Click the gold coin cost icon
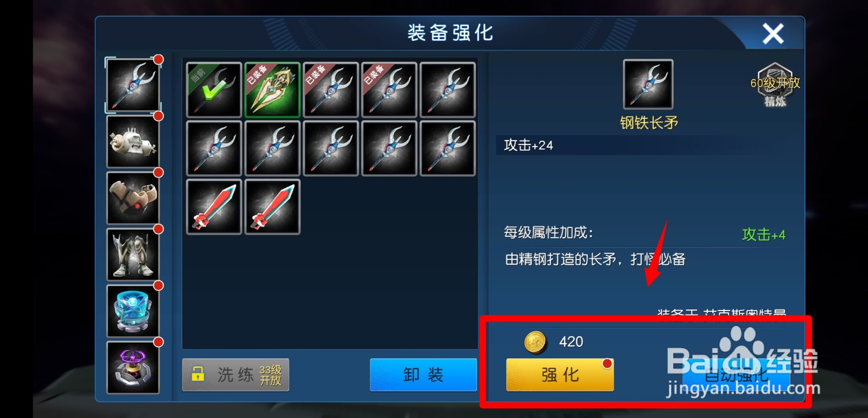868x418 pixels. (535, 342)
